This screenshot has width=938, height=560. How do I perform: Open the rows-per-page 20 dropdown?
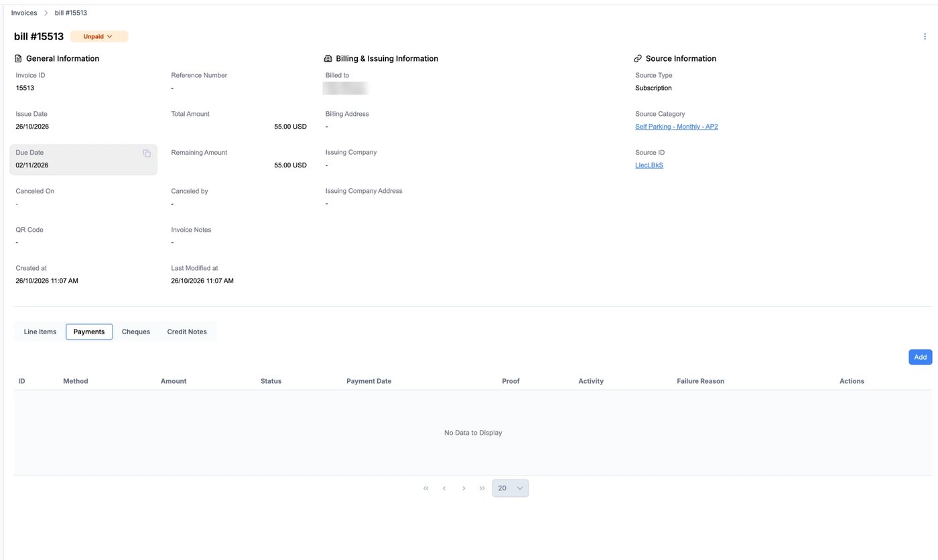(x=511, y=488)
